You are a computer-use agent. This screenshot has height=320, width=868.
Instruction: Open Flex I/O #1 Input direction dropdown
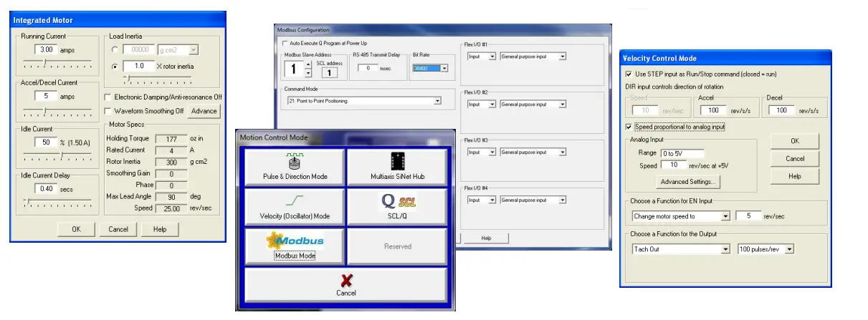tap(491, 56)
